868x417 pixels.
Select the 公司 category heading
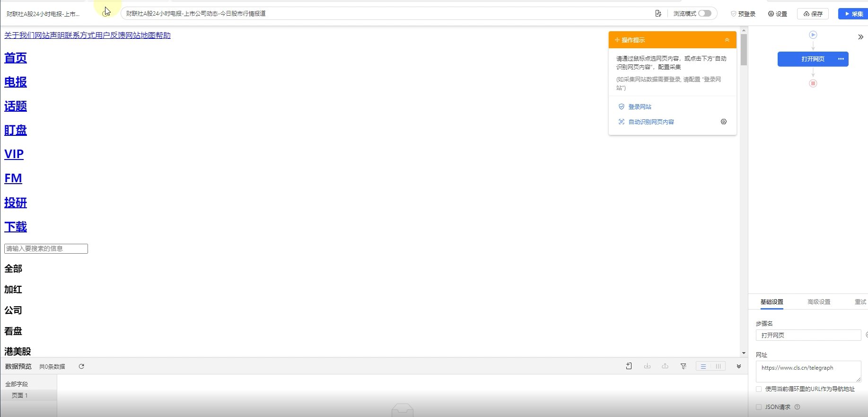(x=13, y=311)
